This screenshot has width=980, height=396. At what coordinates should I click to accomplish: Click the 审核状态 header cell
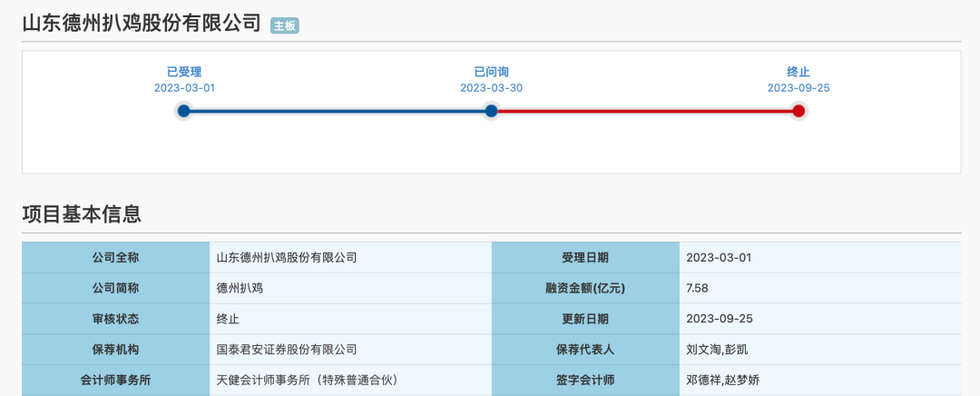pyautogui.click(x=115, y=319)
